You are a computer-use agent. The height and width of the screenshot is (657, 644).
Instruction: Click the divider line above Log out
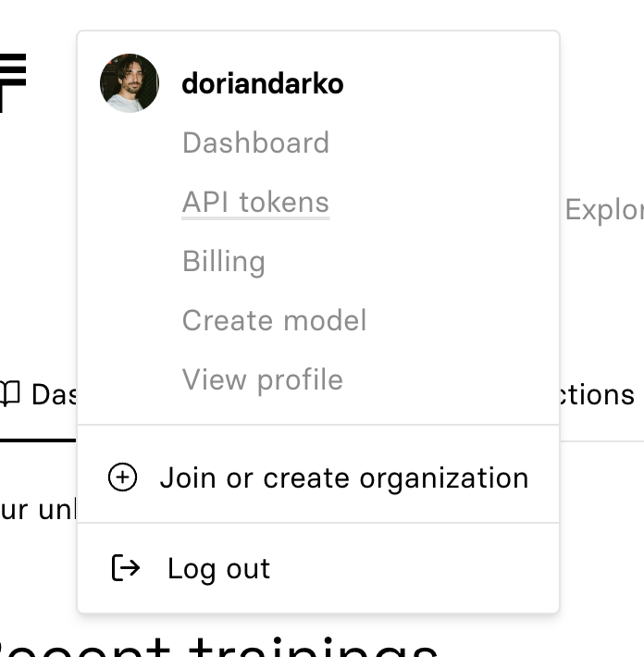coord(318,523)
